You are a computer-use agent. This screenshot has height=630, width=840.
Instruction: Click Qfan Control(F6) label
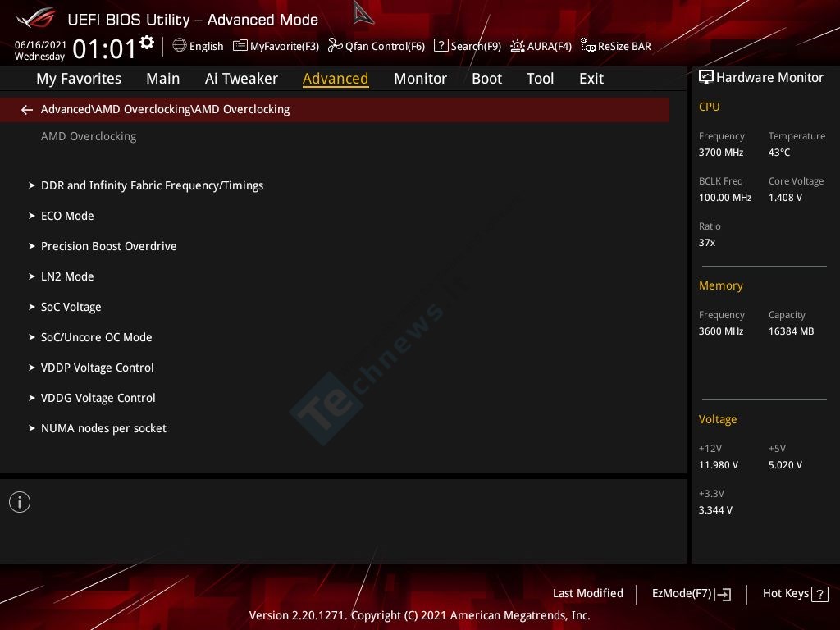385,47
